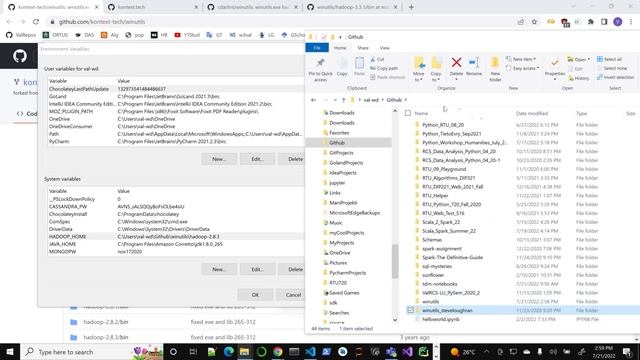Click History in the Open group

click(x=579, y=78)
